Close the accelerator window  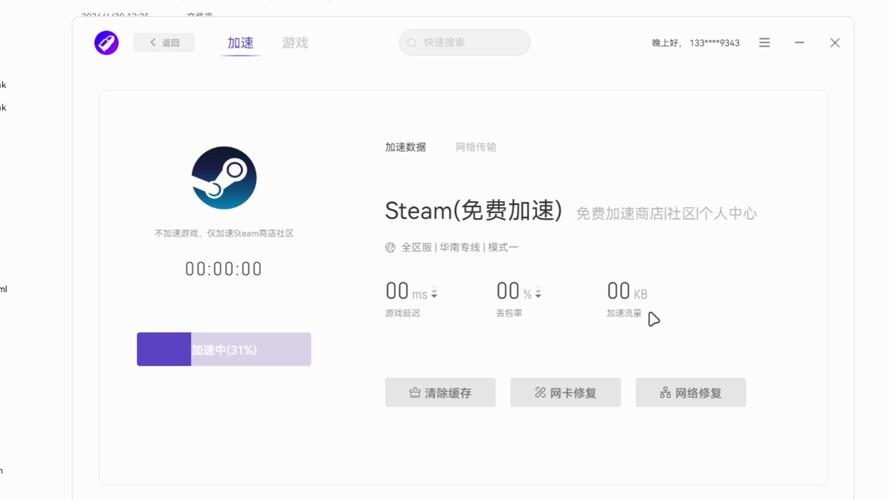(x=835, y=43)
